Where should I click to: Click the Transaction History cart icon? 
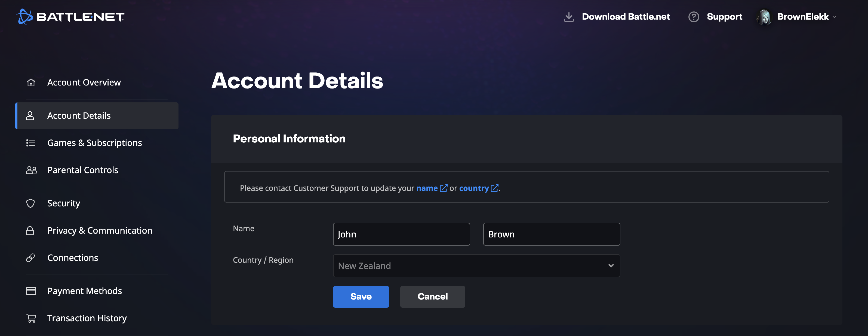(x=31, y=318)
